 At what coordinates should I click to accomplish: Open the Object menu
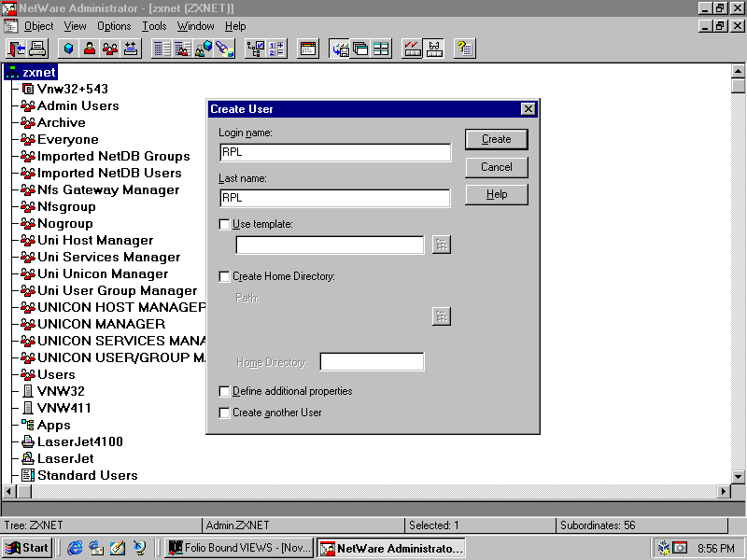pyautogui.click(x=38, y=26)
